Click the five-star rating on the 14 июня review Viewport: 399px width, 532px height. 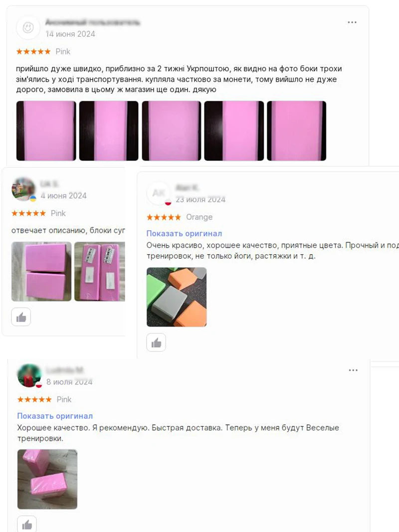click(x=33, y=51)
